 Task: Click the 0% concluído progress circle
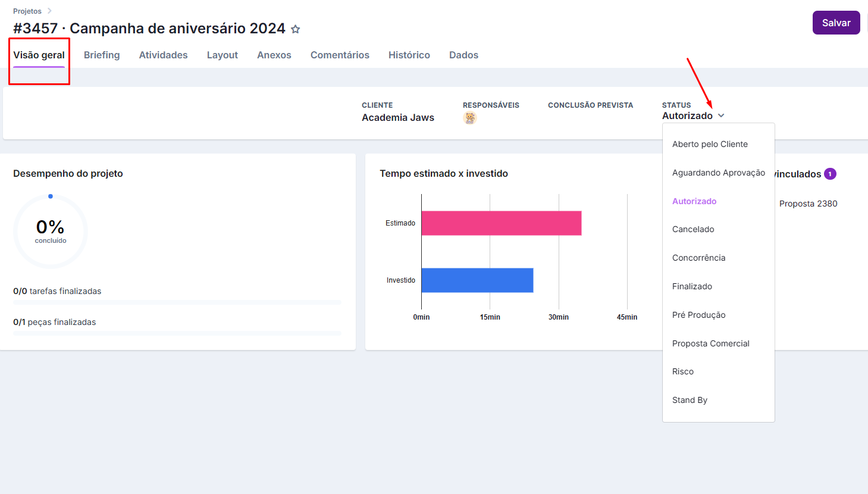(51, 231)
